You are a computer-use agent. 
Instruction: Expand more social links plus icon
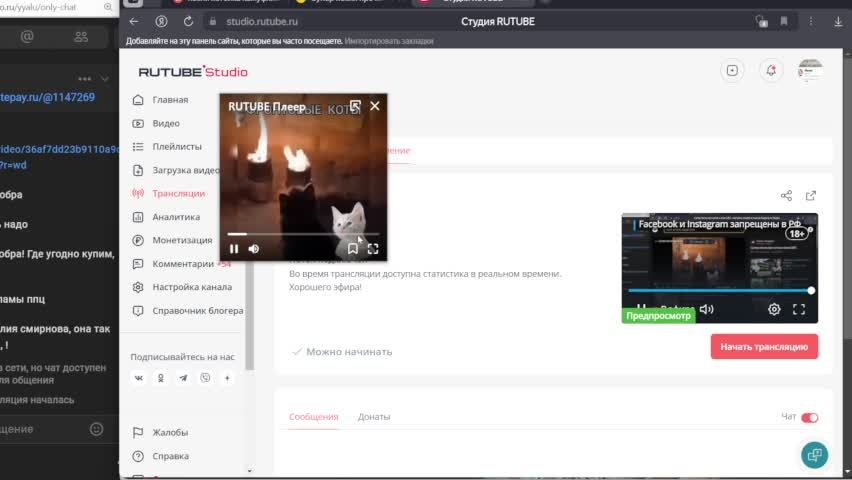pos(227,378)
